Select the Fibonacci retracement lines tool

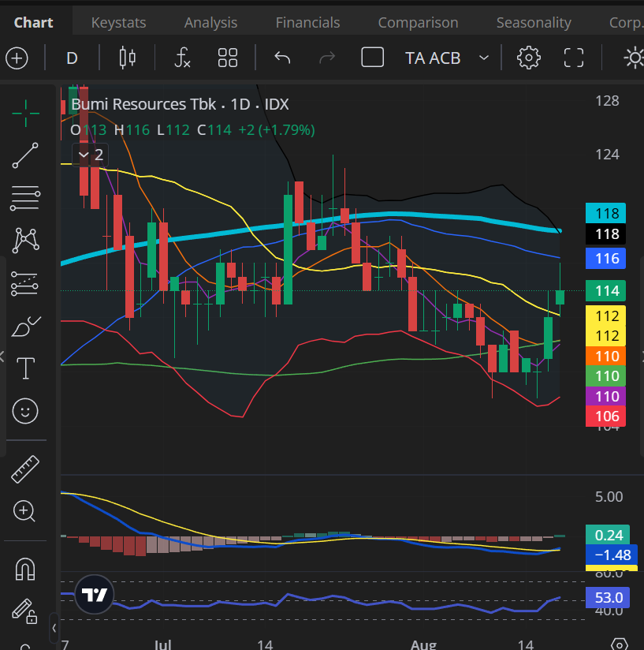click(25, 198)
